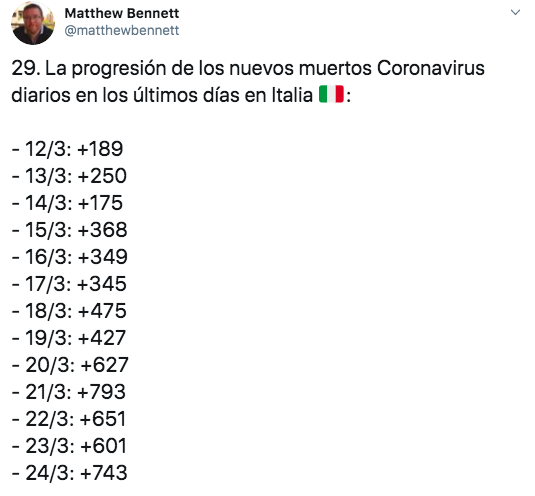Click the 24/3: +743 line

(70, 472)
